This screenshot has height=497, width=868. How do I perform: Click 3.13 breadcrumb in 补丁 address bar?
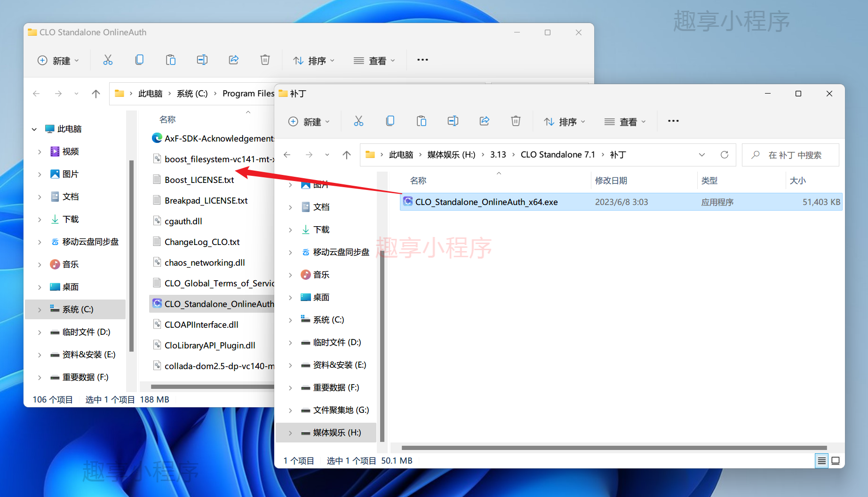498,155
